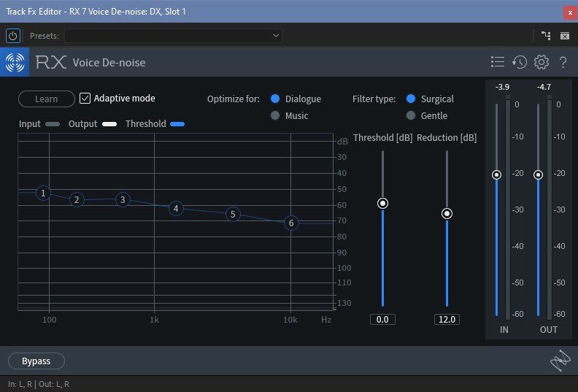Click the Threshold slider handle
The width and height of the screenshot is (578, 392).
[x=382, y=204]
